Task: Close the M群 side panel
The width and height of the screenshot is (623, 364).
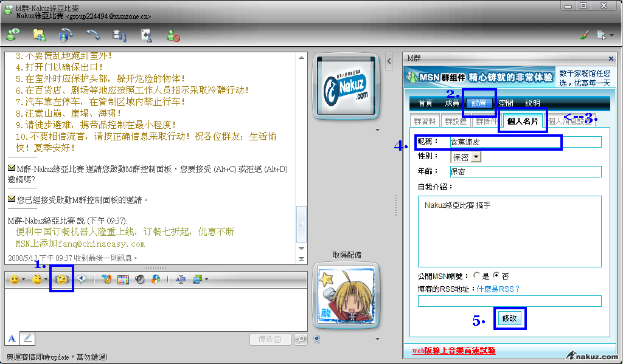Action: click(611, 58)
